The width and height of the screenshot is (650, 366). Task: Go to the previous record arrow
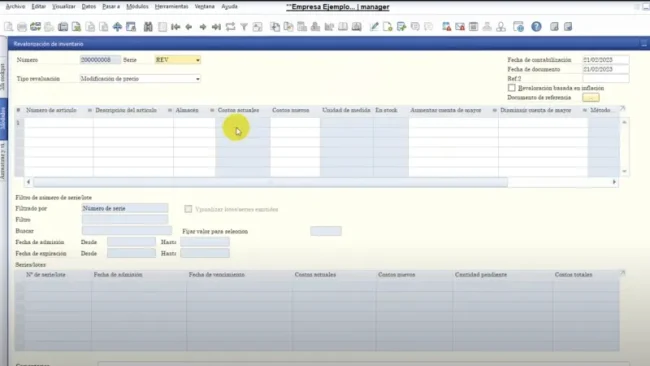point(189,27)
